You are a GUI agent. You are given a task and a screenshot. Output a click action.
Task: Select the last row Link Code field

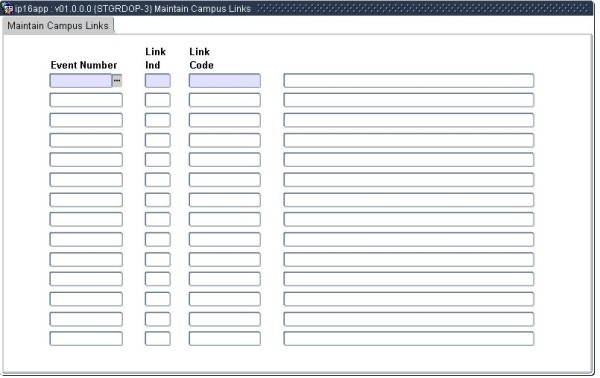click(225, 339)
